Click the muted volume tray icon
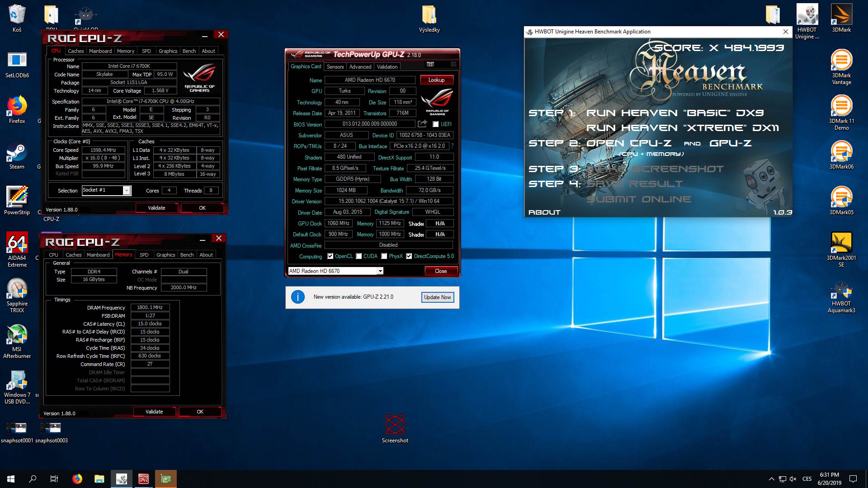 coord(793,479)
